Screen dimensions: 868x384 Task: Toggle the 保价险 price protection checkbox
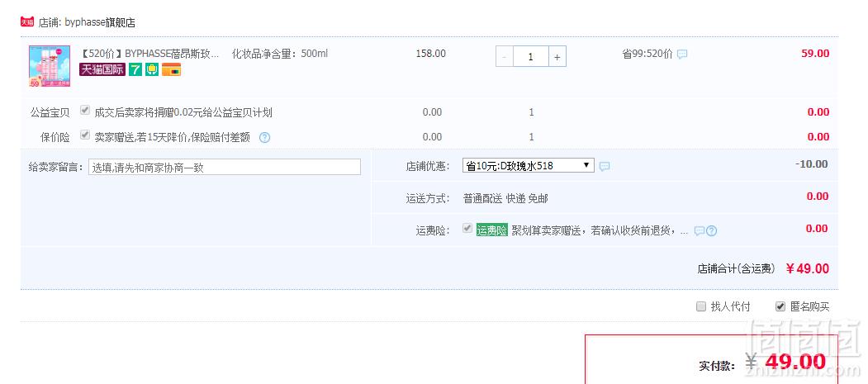click(85, 135)
